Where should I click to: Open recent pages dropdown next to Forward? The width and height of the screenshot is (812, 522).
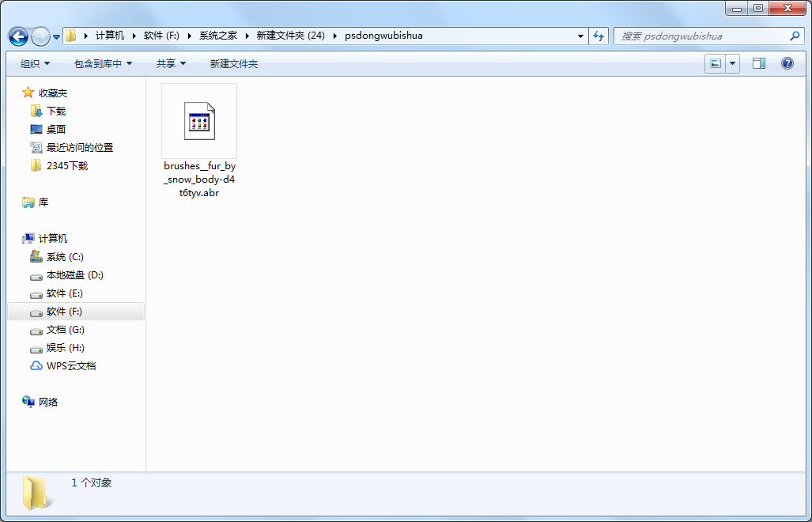(56, 36)
